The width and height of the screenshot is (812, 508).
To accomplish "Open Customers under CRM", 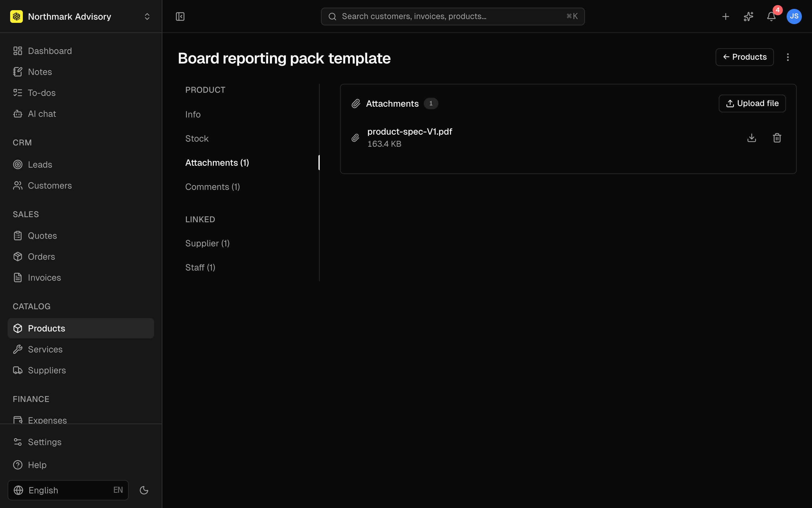I will point(81,185).
